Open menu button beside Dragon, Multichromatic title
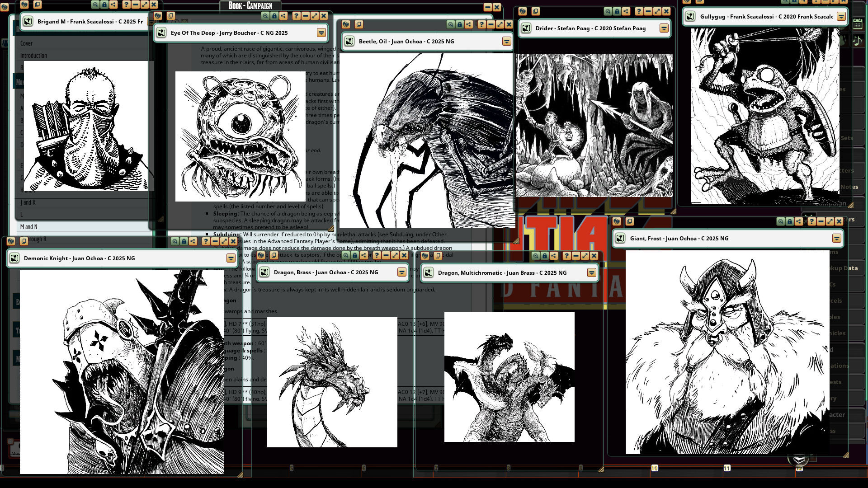 click(591, 273)
